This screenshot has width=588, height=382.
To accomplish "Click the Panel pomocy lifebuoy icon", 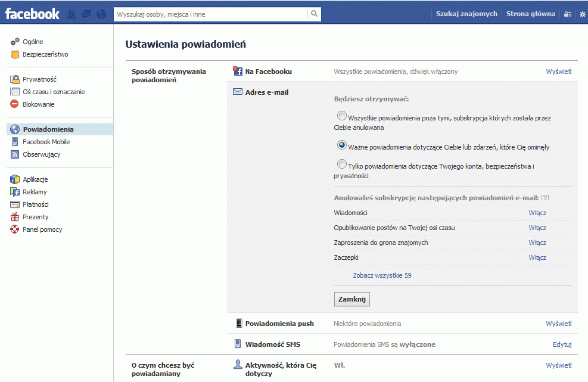I will (x=15, y=229).
